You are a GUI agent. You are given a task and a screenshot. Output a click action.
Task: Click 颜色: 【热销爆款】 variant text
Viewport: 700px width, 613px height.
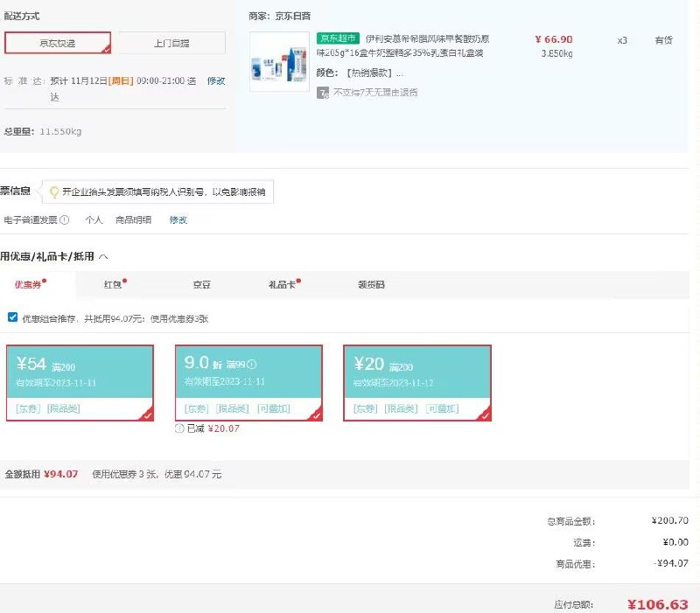(360, 73)
